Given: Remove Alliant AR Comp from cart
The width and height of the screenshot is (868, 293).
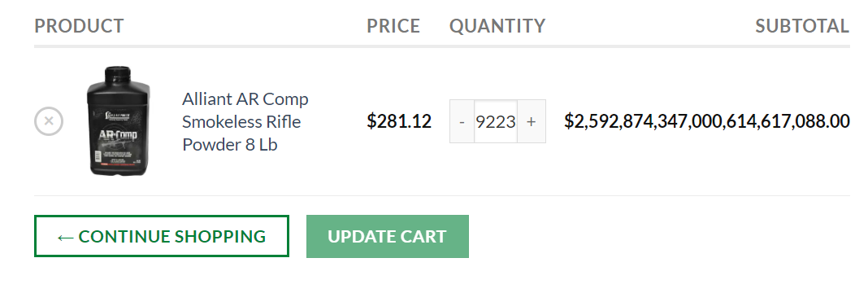Looking at the screenshot, I should 49,121.
